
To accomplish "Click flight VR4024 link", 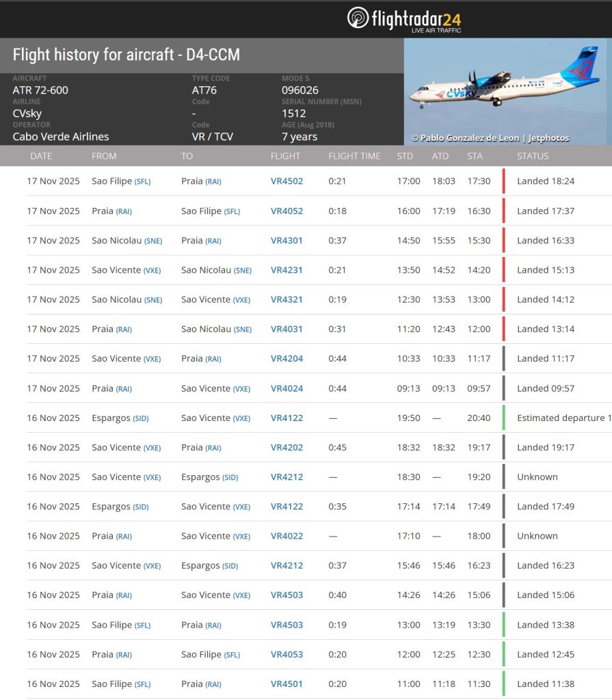I will (x=287, y=388).
